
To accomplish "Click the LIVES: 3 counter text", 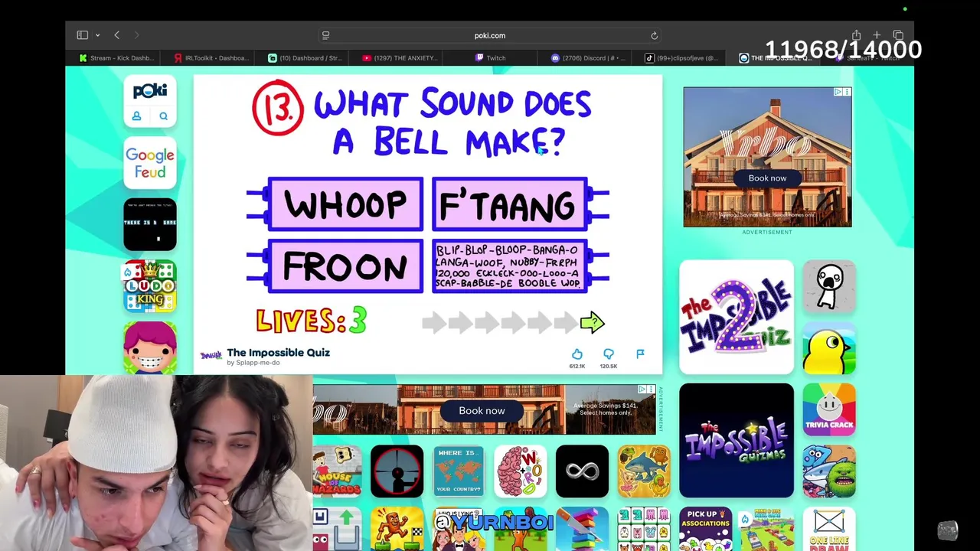I will pyautogui.click(x=312, y=321).
